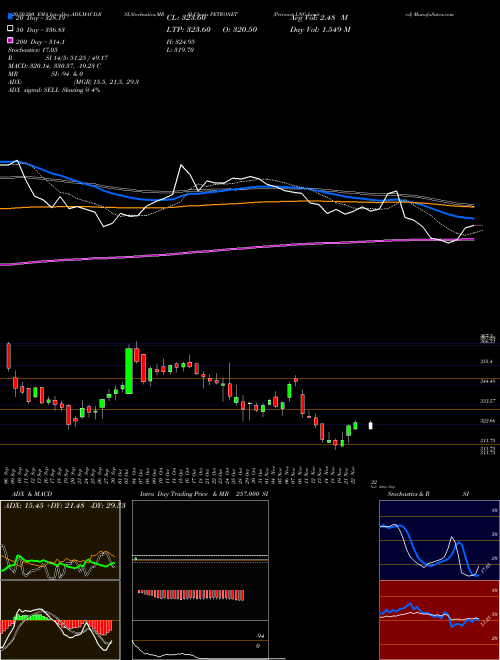Click the 355.4 price axis label
Screen dimensions: 500x660
pos(488,362)
